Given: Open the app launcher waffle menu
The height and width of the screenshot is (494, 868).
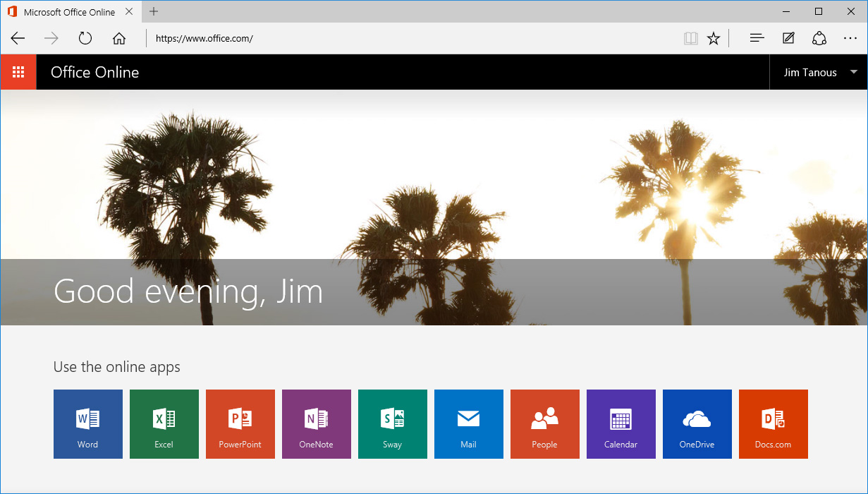Looking at the screenshot, I should click(x=18, y=72).
